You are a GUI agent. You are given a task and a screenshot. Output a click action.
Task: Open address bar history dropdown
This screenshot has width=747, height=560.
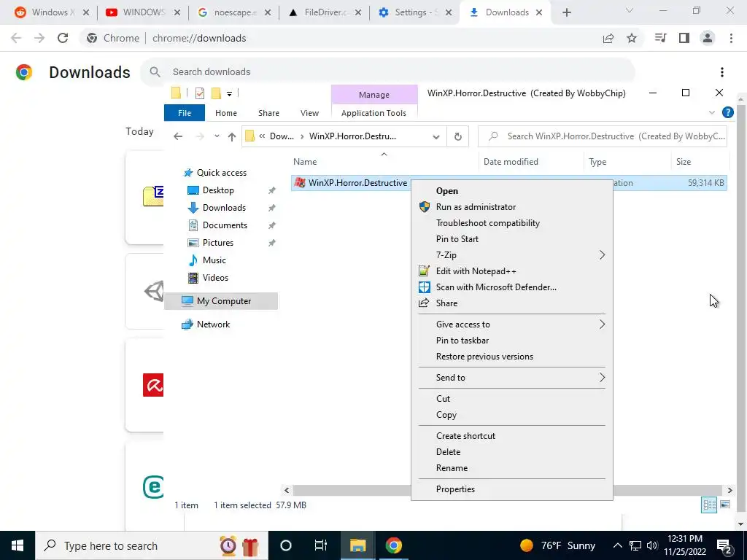click(436, 136)
